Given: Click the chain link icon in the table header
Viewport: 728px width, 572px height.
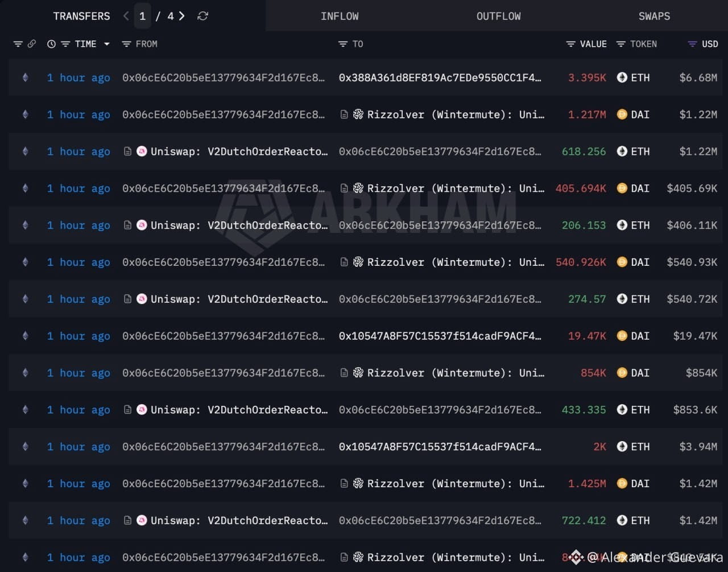Looking at the screenshot, I should tap(32, 44).
